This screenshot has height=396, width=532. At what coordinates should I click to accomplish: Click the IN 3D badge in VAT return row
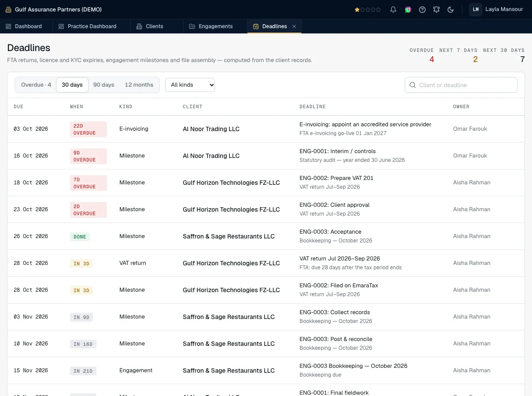[x=81, y=264]
